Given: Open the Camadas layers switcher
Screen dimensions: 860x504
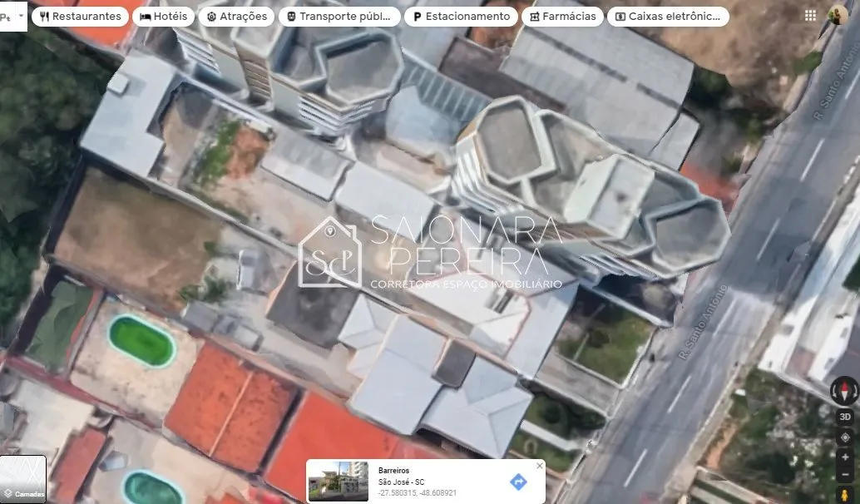Looking at the screenshot, I should click(23, 479).
